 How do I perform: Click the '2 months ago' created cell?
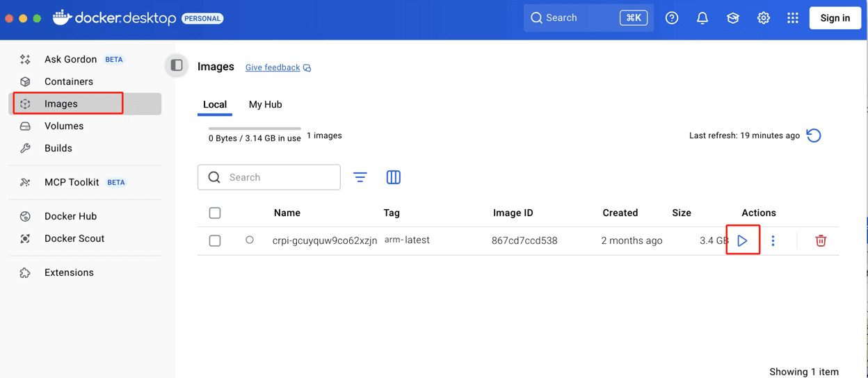[x=632, y=240]
